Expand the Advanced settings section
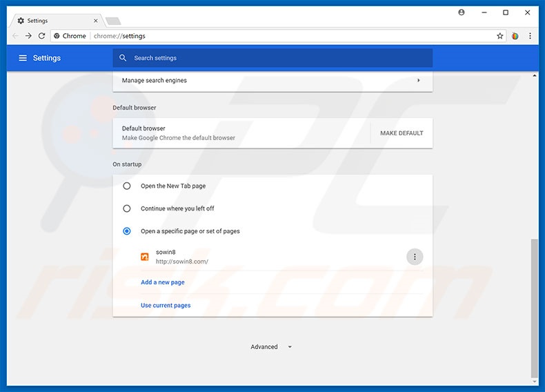This screenshot has width=545, height=392. pos(271,346)
